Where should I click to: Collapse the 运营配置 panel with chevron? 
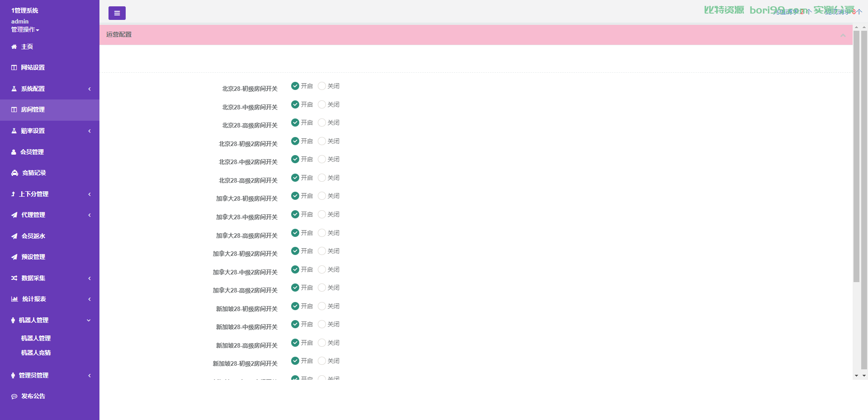coord(843,35)
